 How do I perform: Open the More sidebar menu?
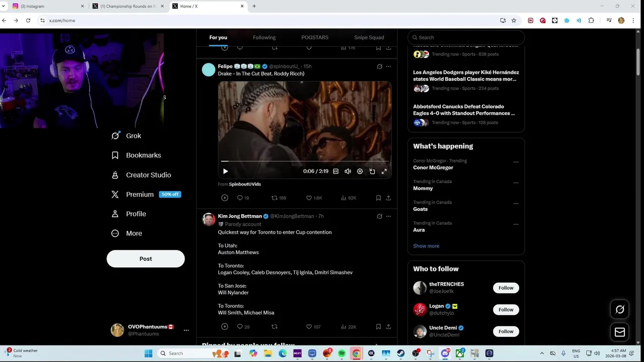coord(126,233)
